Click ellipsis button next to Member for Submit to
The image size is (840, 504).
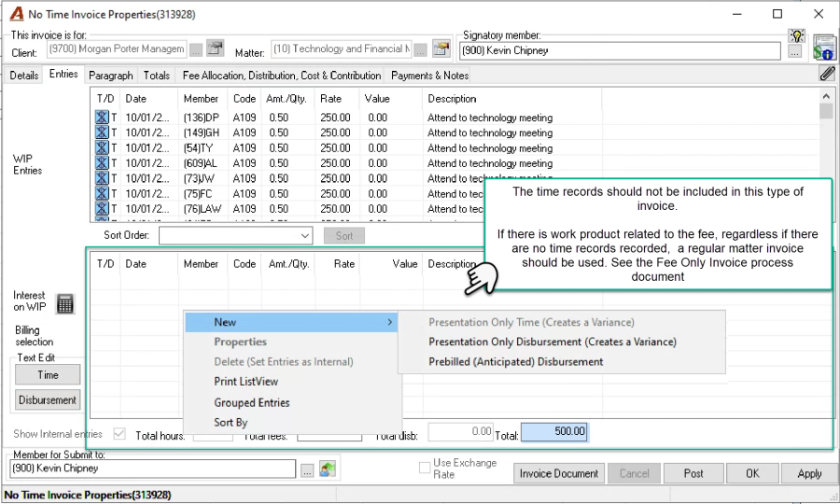click(x=307, y=470)
